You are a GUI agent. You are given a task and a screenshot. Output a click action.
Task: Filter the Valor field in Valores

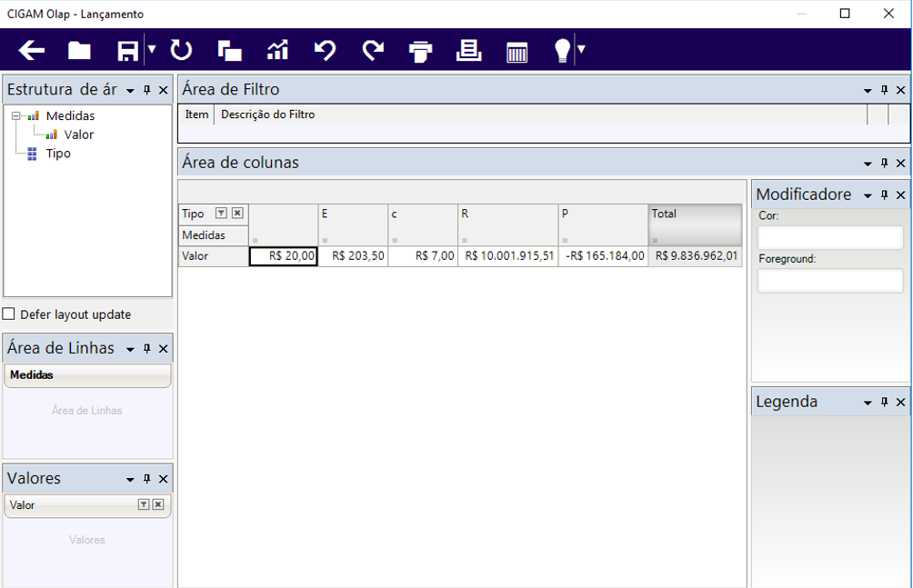coord(144,504)
